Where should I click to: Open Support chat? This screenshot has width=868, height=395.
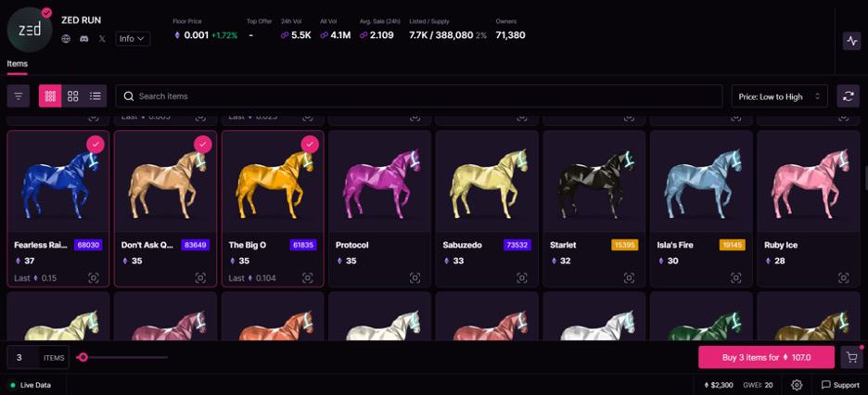pos(840,385)
